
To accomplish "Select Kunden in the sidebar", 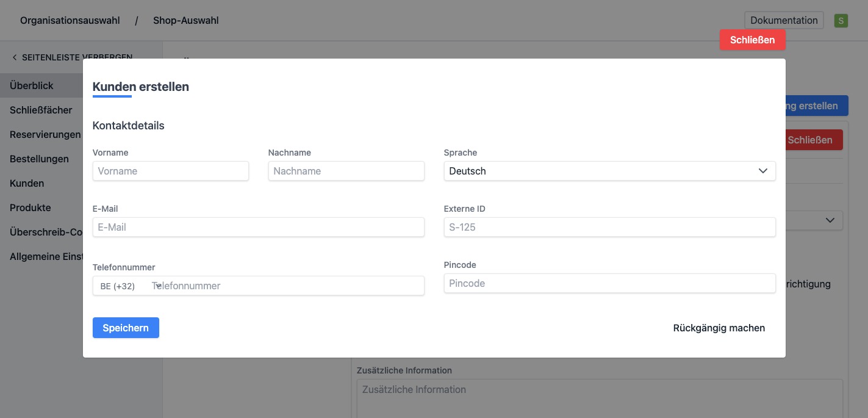I will 27,183.
